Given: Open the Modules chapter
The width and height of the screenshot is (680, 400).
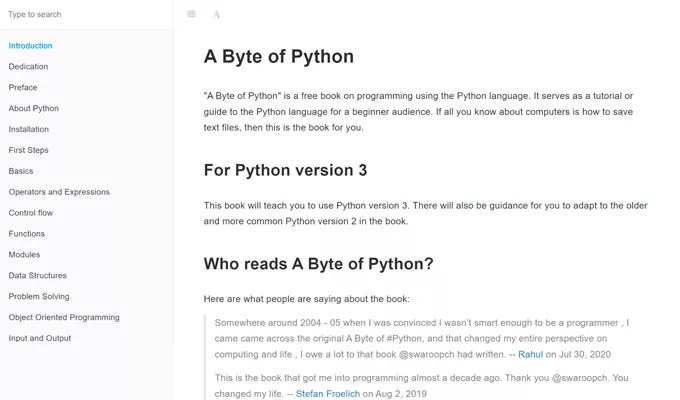Looking at the screenshot, I should click(x=24, y=254).
